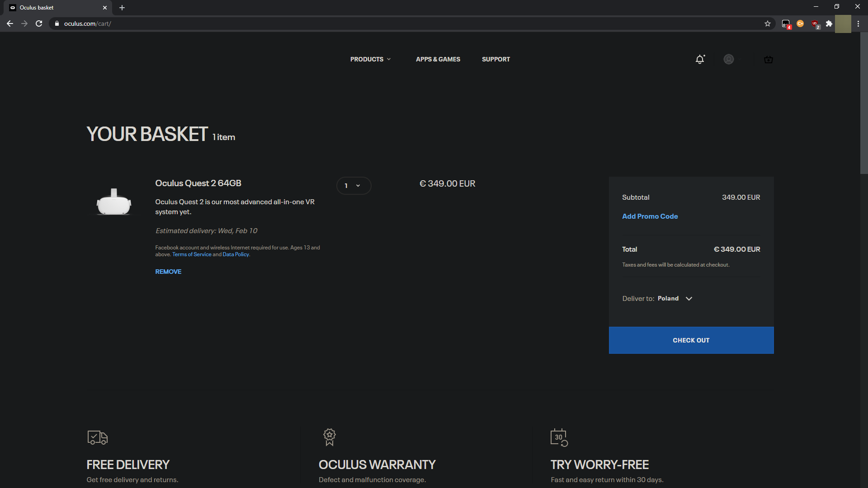Click the page vertical scrollbar
868x488 pixels.
point(863,104)
